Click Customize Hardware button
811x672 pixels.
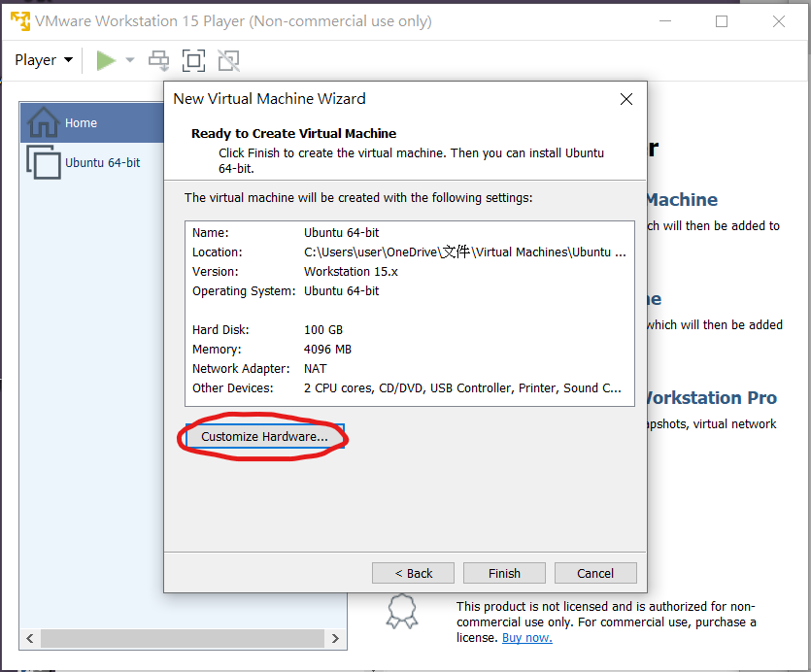pos(264,437)
